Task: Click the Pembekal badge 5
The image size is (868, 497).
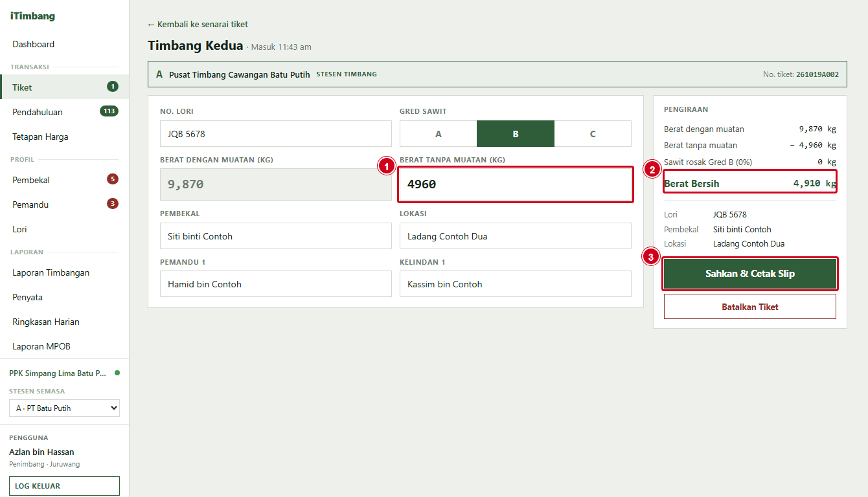Action: (x=113, y=179)
